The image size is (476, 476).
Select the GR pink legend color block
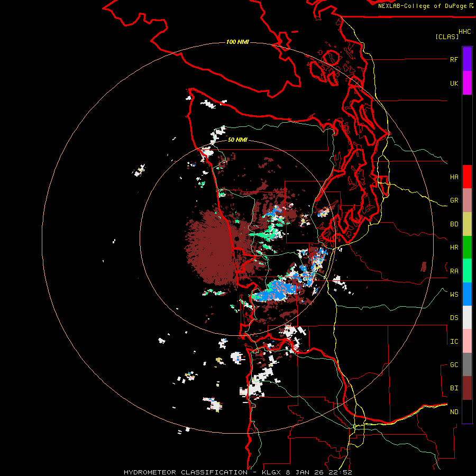coord(467,200)
